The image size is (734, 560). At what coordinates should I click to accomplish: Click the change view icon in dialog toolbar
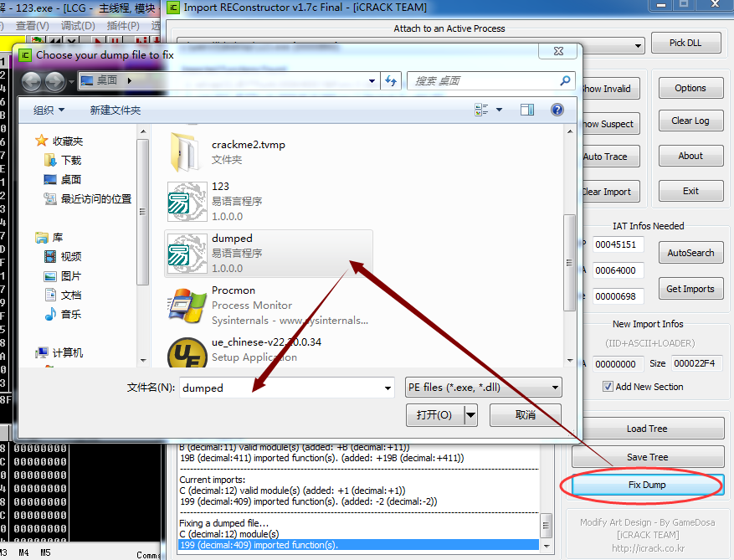click(x=481, y=110)
